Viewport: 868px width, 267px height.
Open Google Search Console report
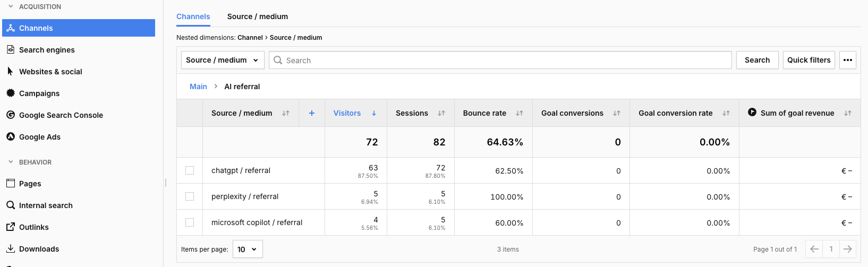[x=61, y=115]
